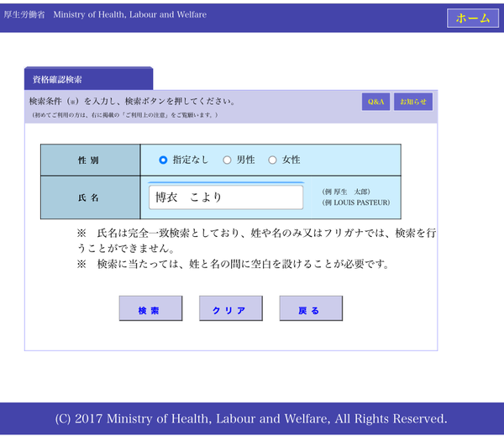
Task: Open the お知らせ notices button
Action: click(x=413, y=102)
